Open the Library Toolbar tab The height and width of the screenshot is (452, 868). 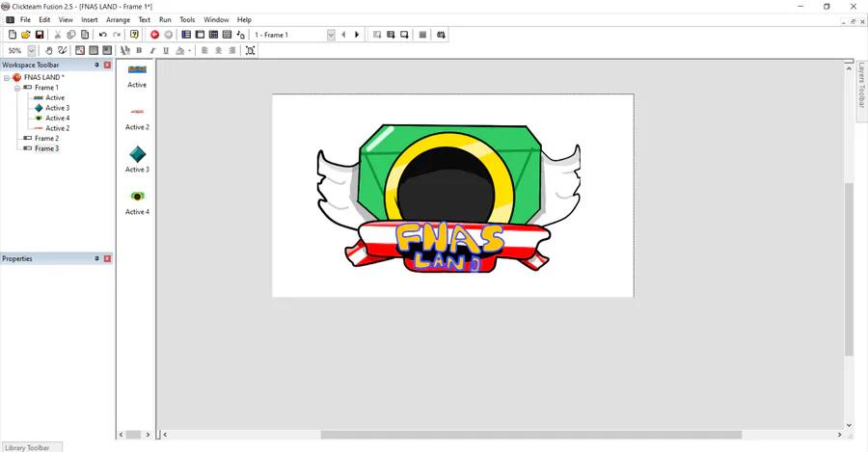(x=32, y=447)
